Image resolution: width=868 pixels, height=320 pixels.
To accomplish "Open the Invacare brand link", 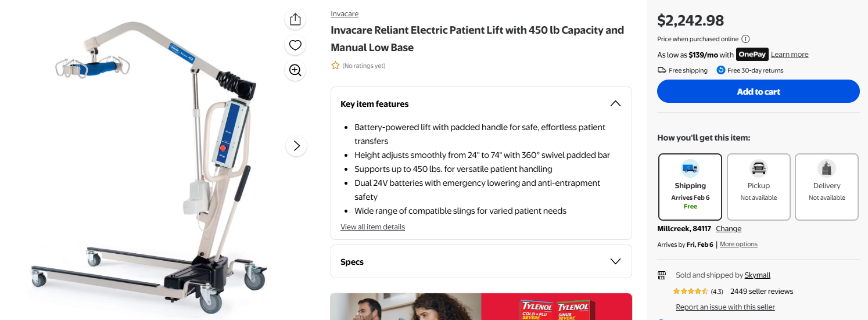I will coord(345,14).
